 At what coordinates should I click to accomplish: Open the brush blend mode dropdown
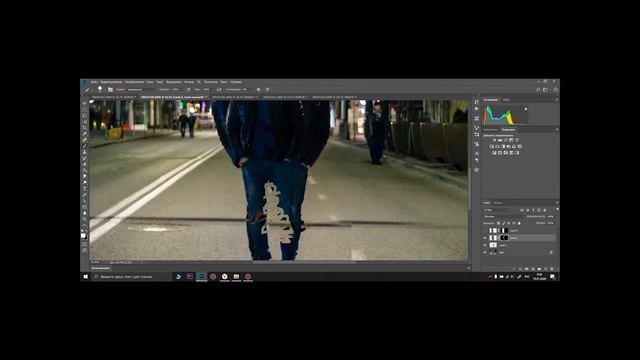142,89
